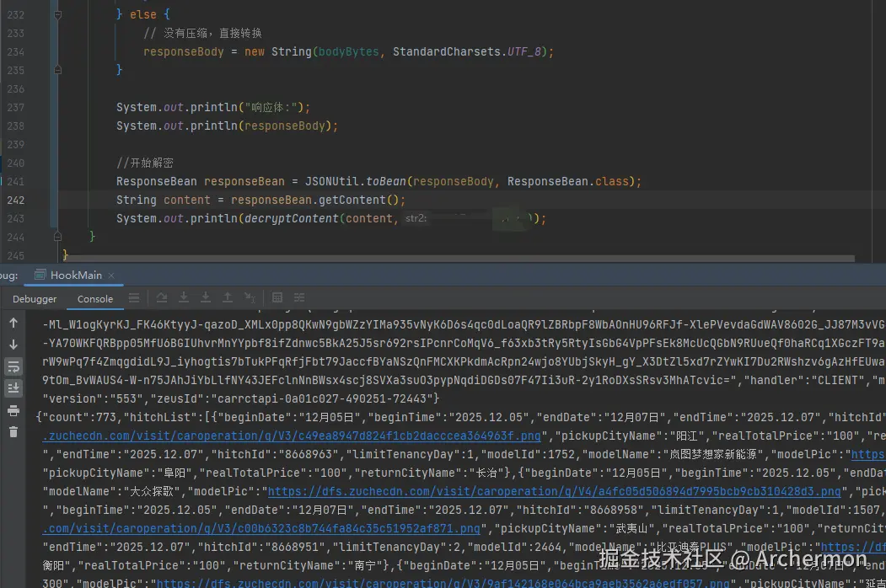Click on StandardCharsets in line 234
This screenshot has width=886, height=588.
pos(447,52)
